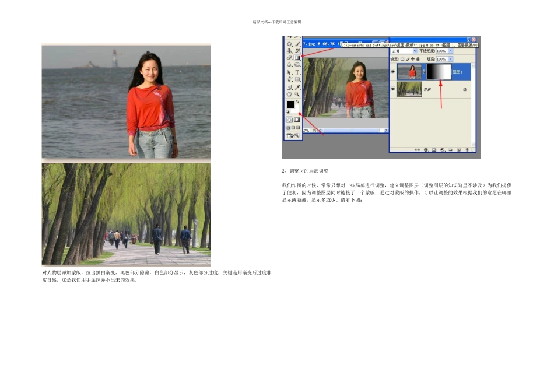Create a new layer group folder
Screen dimensions: 554x392
[x=450, y=149]
